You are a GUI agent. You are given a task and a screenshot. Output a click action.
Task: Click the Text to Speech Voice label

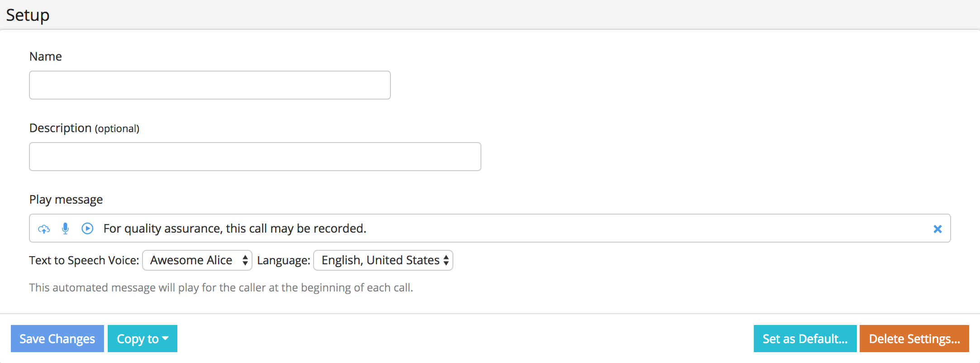coord(84,261)
